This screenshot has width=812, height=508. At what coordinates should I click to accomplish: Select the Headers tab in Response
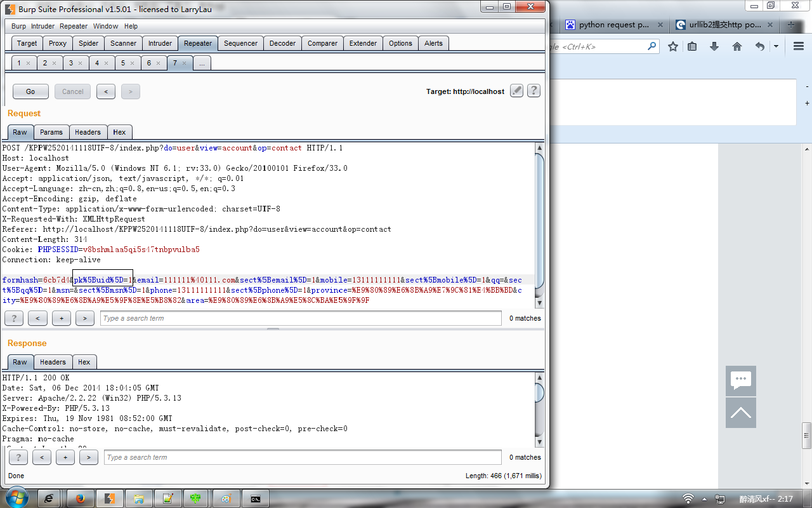pos(53,362)
